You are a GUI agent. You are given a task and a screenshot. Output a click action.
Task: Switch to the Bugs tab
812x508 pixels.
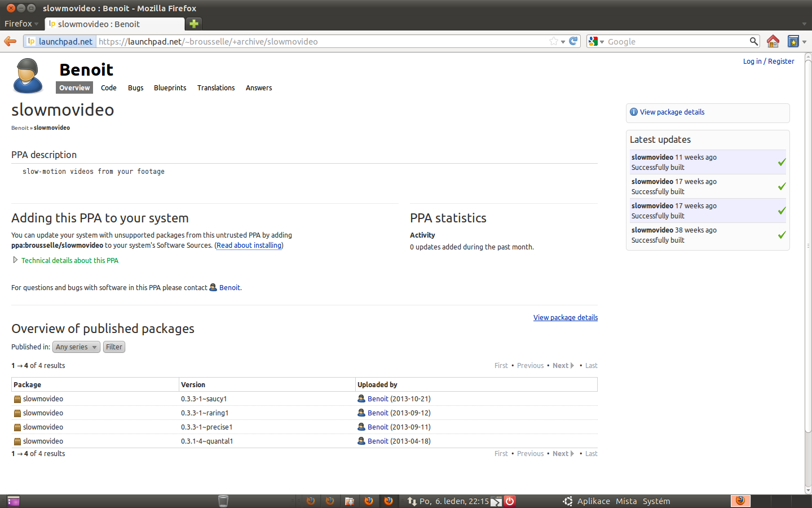[135, 87]
